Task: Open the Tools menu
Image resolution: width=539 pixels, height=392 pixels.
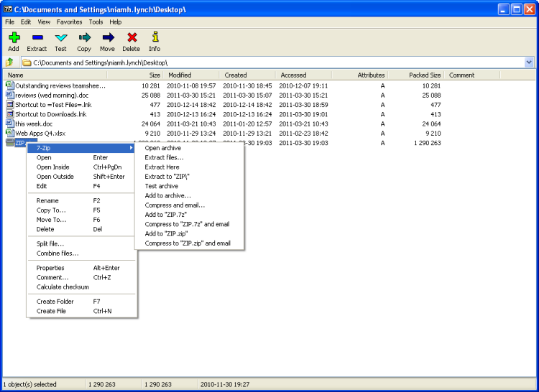Action: pyautogui.click(x=96, y=22)
